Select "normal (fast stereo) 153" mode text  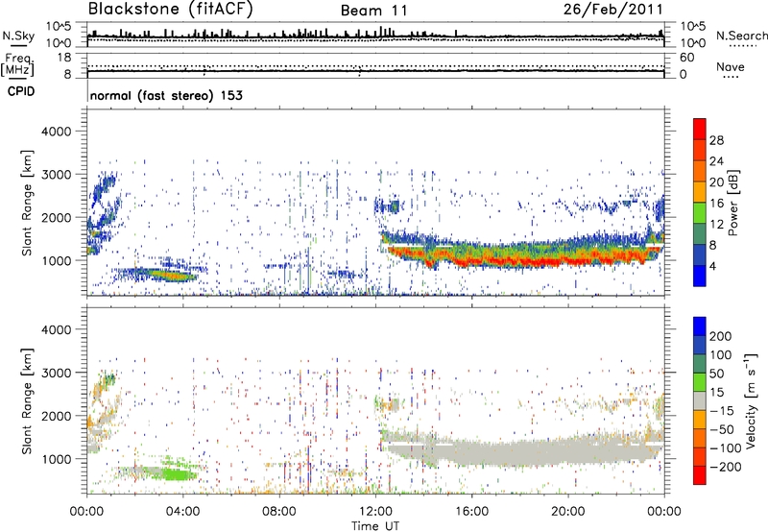[x=166, y=95]
